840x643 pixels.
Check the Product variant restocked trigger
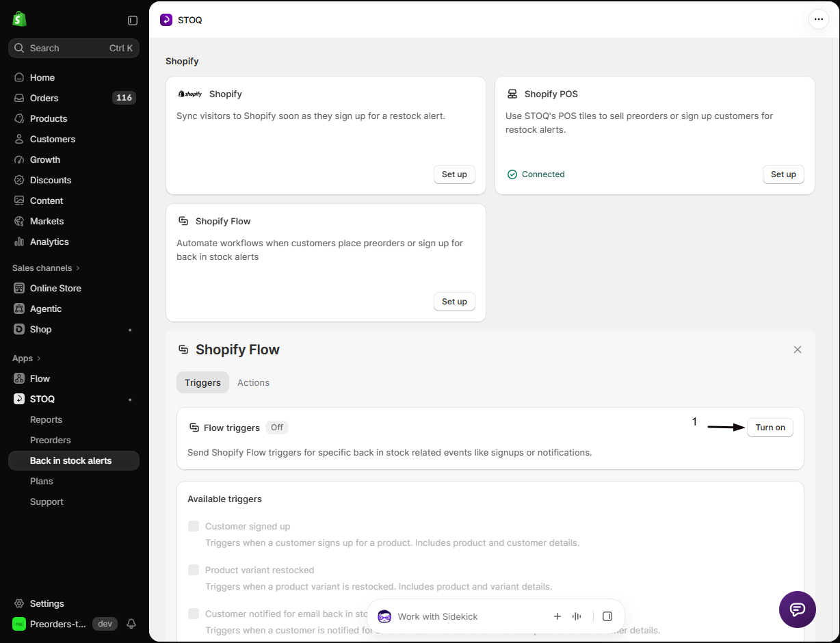194,570
